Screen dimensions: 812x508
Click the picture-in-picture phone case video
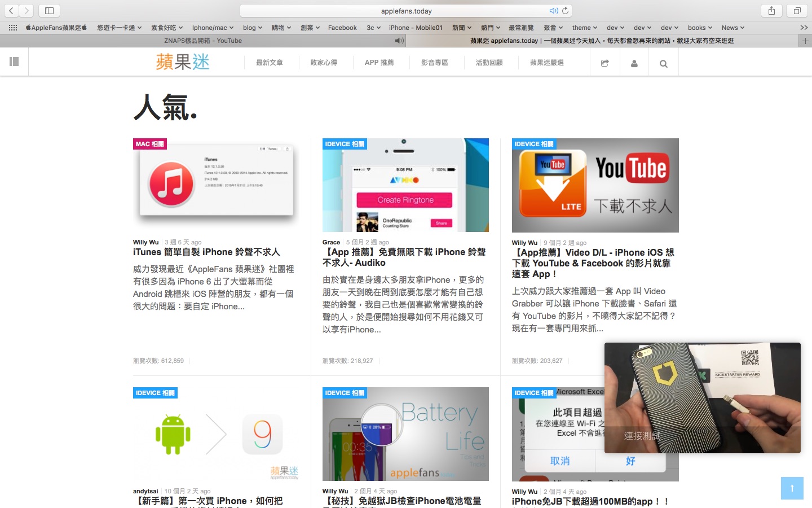[702, 398]
